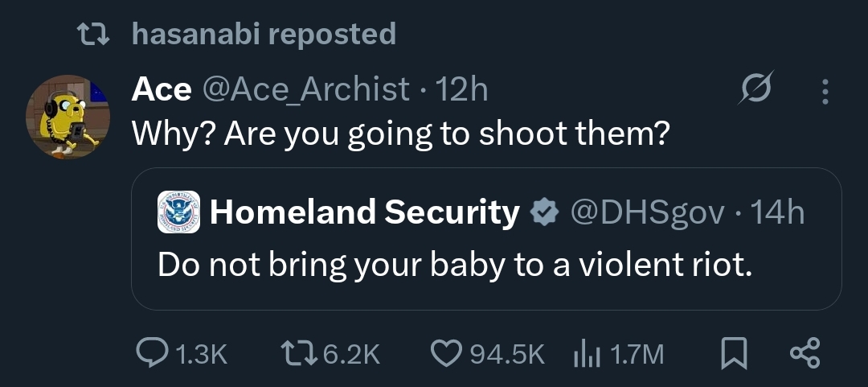Click the blue verified badge

pyautogui.click(x=545, y=212)
